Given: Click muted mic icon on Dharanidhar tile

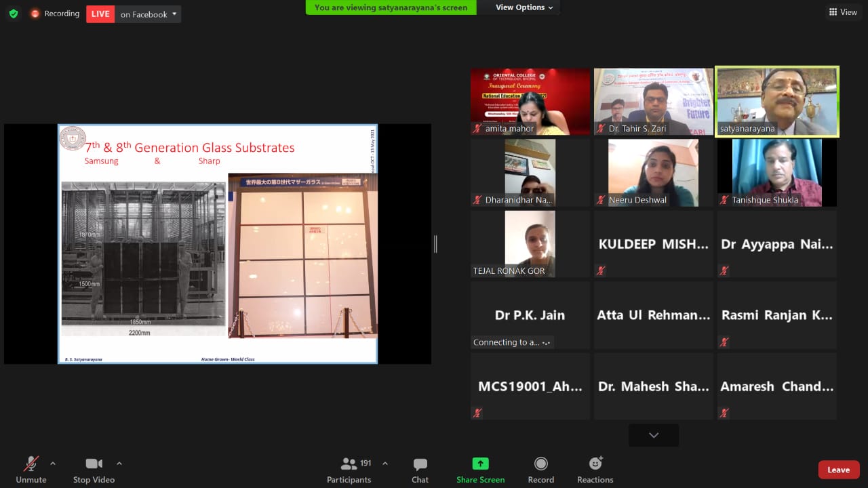Looking at the screenshot, I should [x=478, y=199].
